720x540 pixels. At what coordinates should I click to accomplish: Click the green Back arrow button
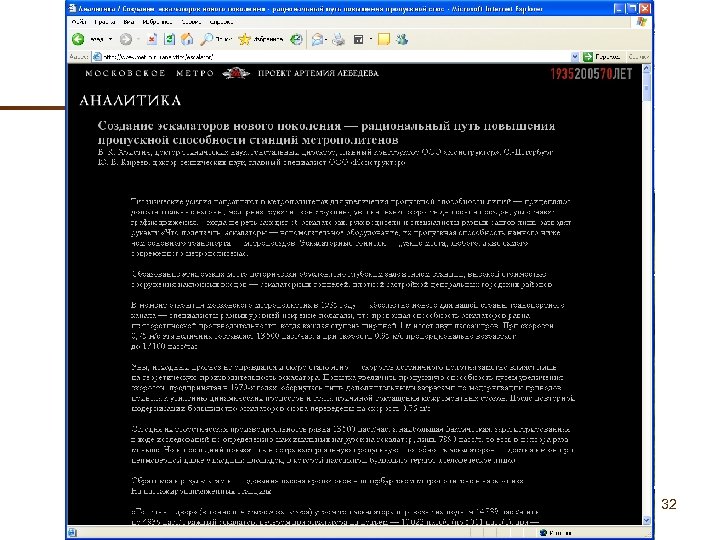[79, 39]
